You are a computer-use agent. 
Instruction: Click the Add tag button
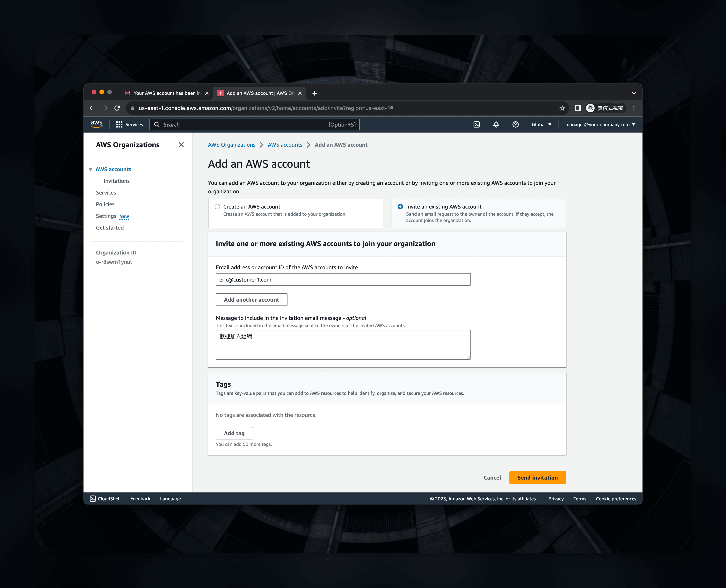point(234,433)
